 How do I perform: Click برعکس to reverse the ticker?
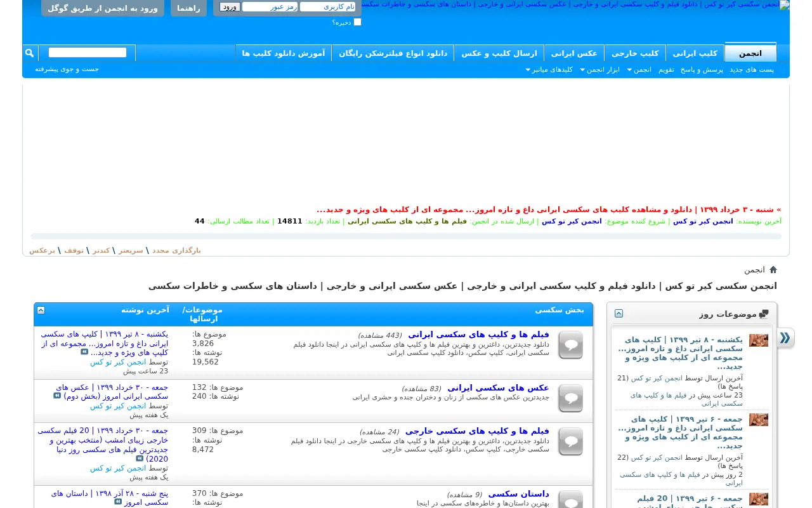pos(42,250)
